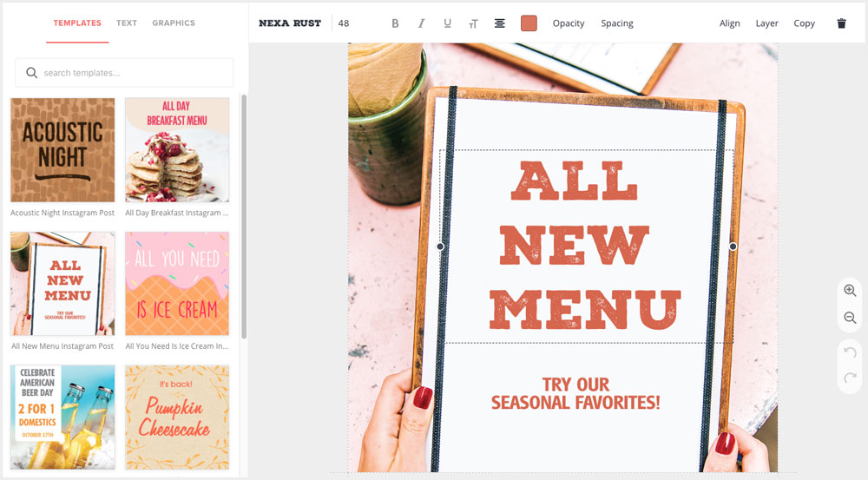Screen dimensions: 868x480
Task: Select the TRY OUR SEASONAL FAVORITES text
Action: [575, 393]
